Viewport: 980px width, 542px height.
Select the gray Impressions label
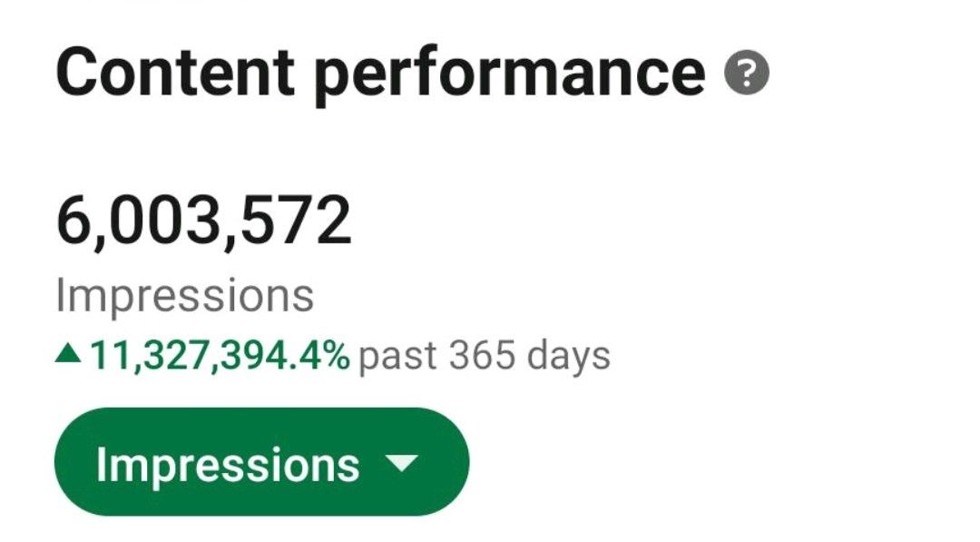(184, 296)
